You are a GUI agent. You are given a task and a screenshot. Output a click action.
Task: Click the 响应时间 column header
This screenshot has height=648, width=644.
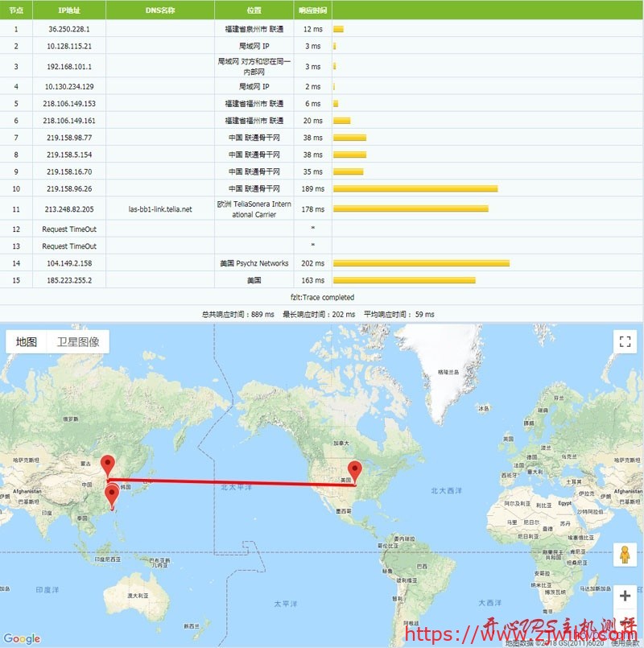coord(312,10)
